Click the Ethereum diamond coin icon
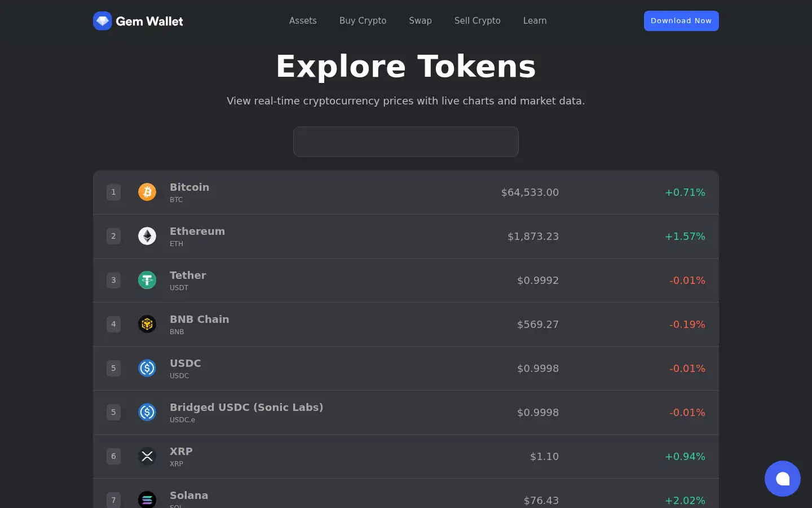812x508 pixels. click(x=147, y=236)
